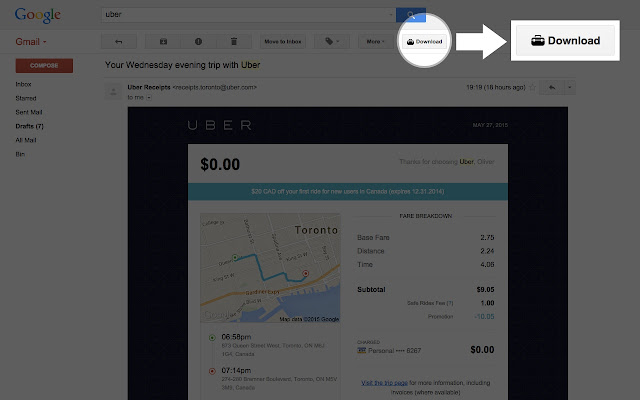Click the red drop-off icon beside 07:14pm

click(x=212, y=371)
